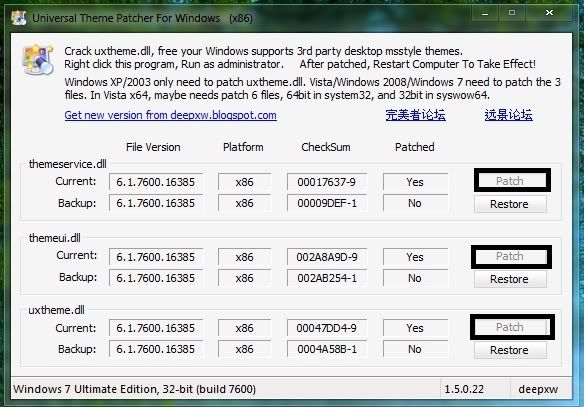Select uxtheme.dll current checksum 00047DD4-9 field
The width and height of the screenshot is (584, 407).
327,328
